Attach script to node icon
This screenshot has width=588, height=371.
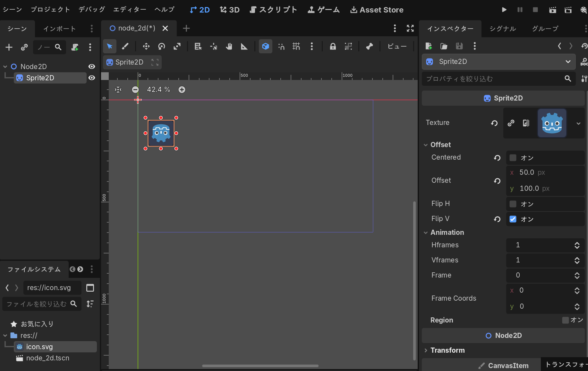coord(75,47)
